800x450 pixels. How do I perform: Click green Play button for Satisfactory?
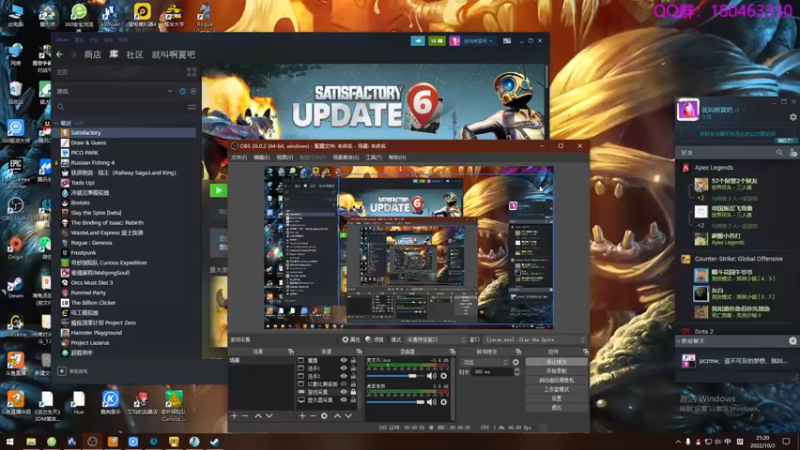[x=218, y=190]
